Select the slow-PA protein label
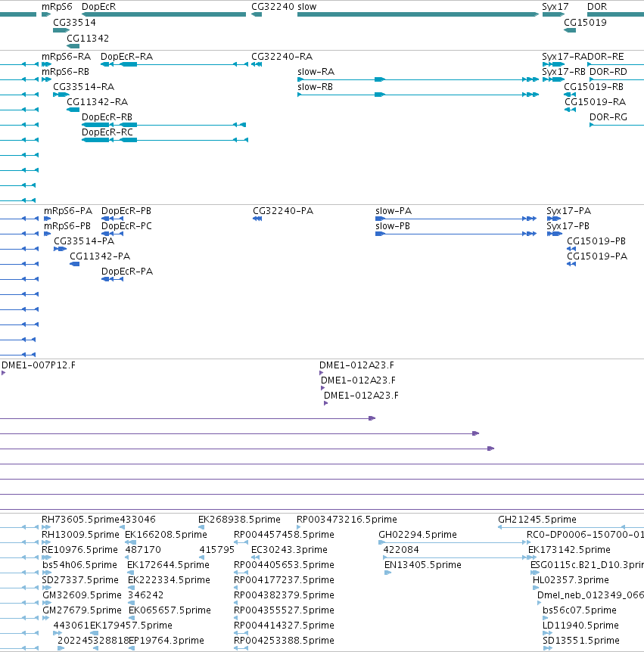 pos(394,211)
